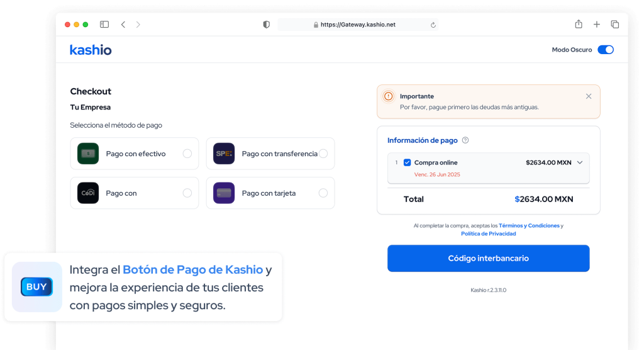This screenshot has width=644, height=350.
Task: Click the CoDi payment icon
Action: pyautogui.click(x=88, y=193)
